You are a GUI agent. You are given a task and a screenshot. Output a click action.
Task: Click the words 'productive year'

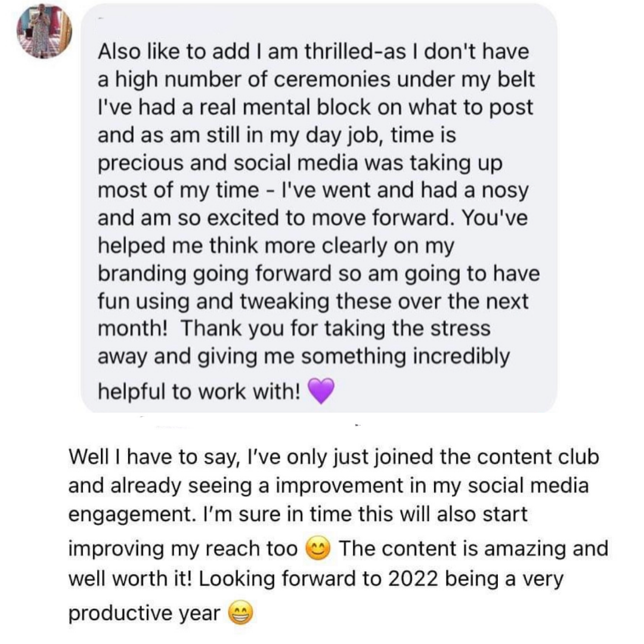tap(144, 614)
